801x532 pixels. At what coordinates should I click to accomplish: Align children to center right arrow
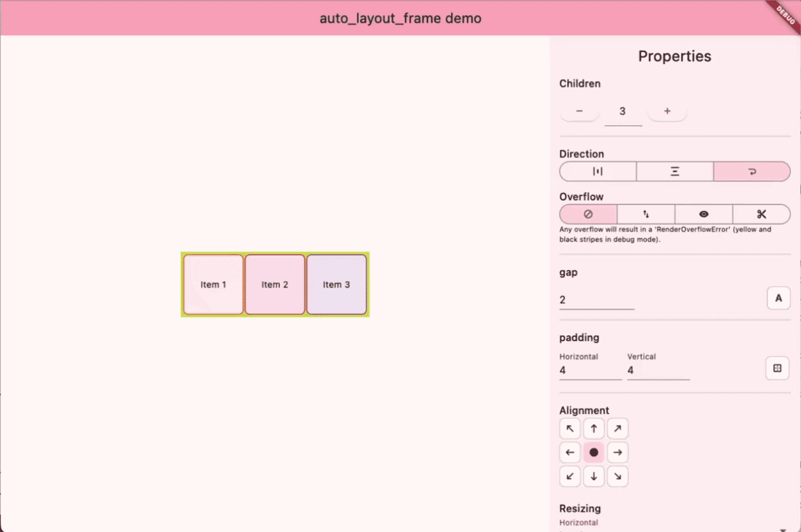coord(618,452)
